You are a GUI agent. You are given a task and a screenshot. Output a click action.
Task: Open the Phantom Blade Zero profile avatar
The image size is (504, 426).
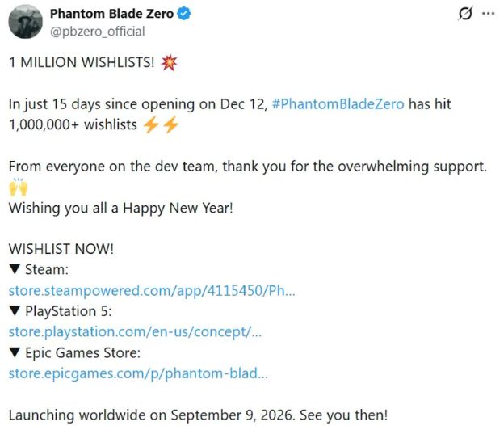point(25,22)
